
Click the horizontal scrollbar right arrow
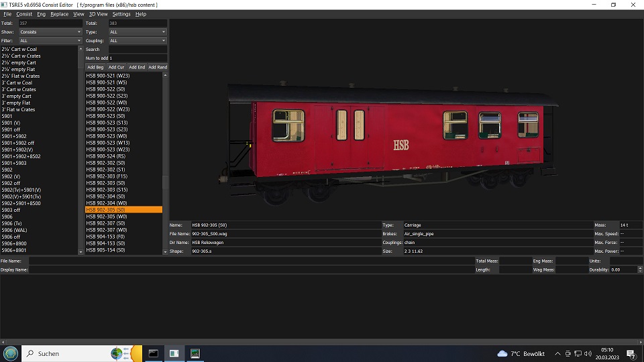(641, 342)
